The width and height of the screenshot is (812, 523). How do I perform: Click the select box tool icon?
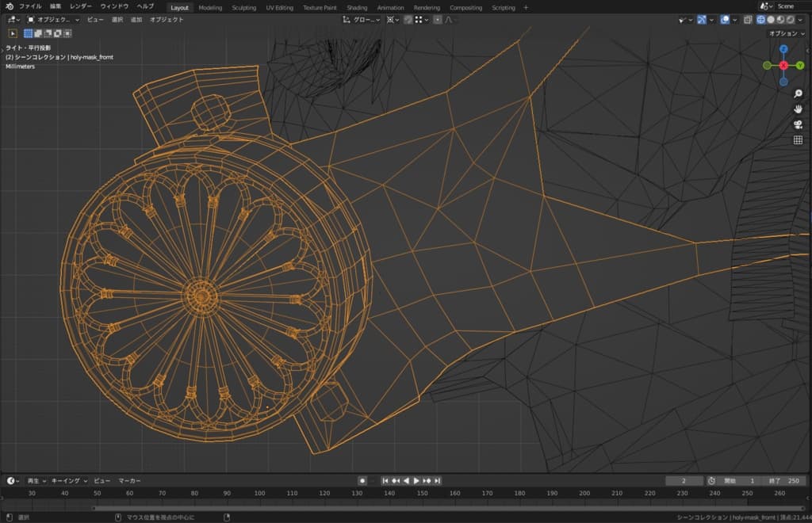13,33
